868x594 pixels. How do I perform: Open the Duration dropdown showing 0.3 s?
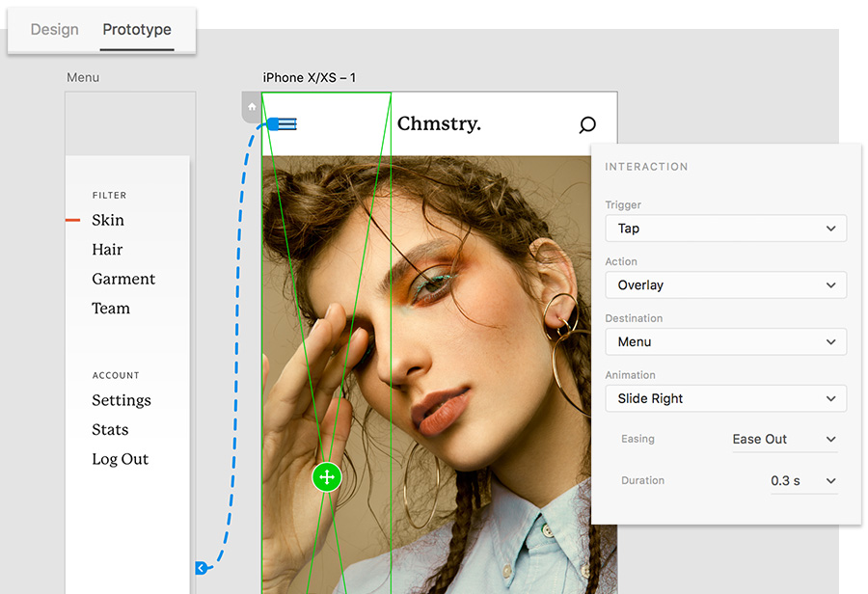[x=803, y=480]
